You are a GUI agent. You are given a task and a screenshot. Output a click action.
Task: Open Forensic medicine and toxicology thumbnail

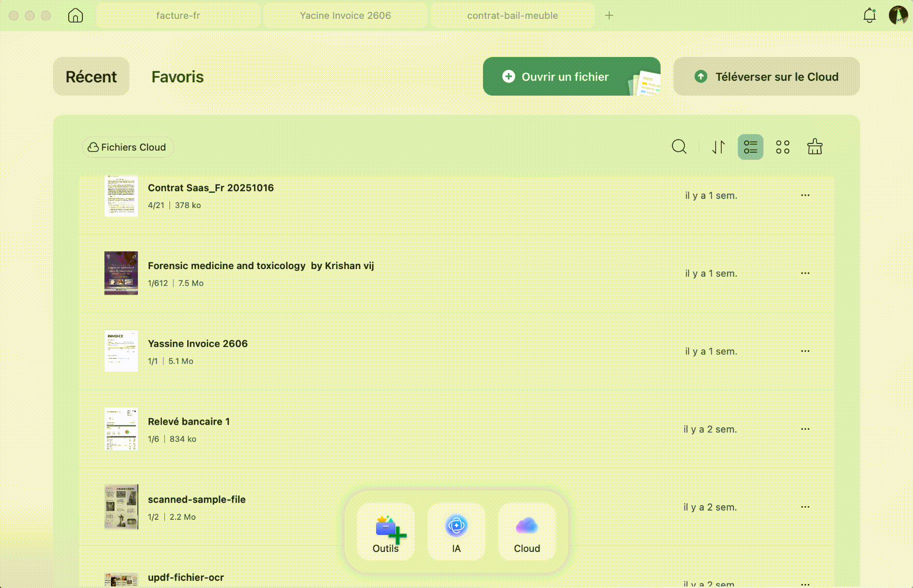click(121, 273)
